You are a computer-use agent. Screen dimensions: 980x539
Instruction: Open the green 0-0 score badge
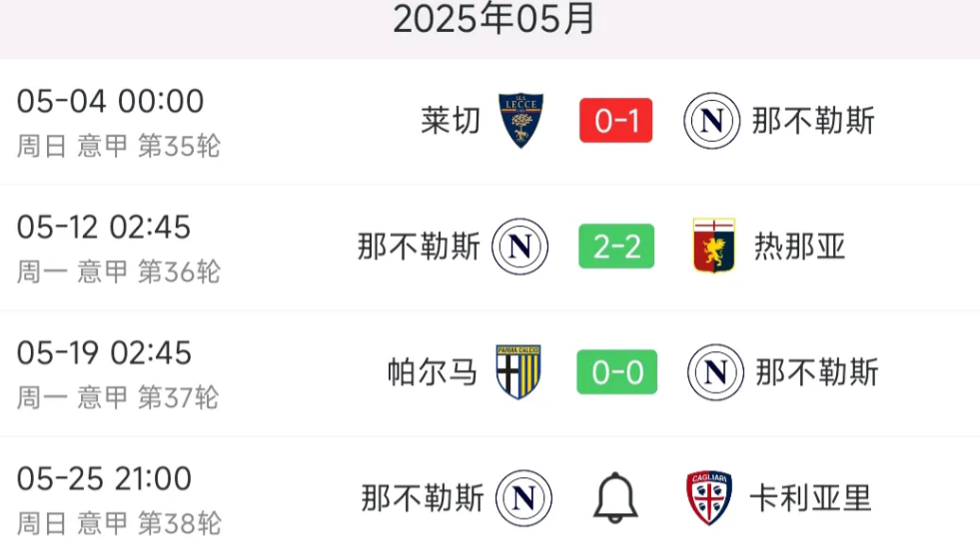click(x=616, y=372)
